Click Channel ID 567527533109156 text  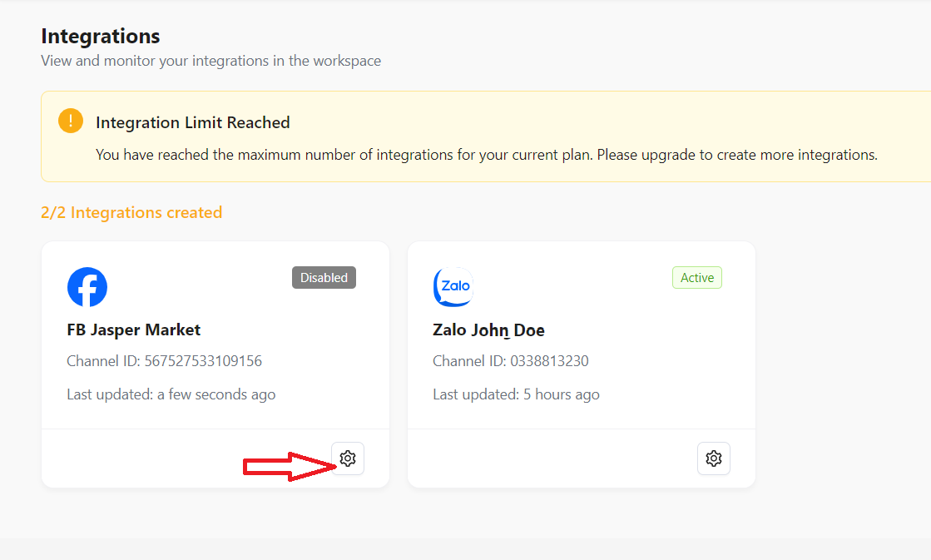165,361
